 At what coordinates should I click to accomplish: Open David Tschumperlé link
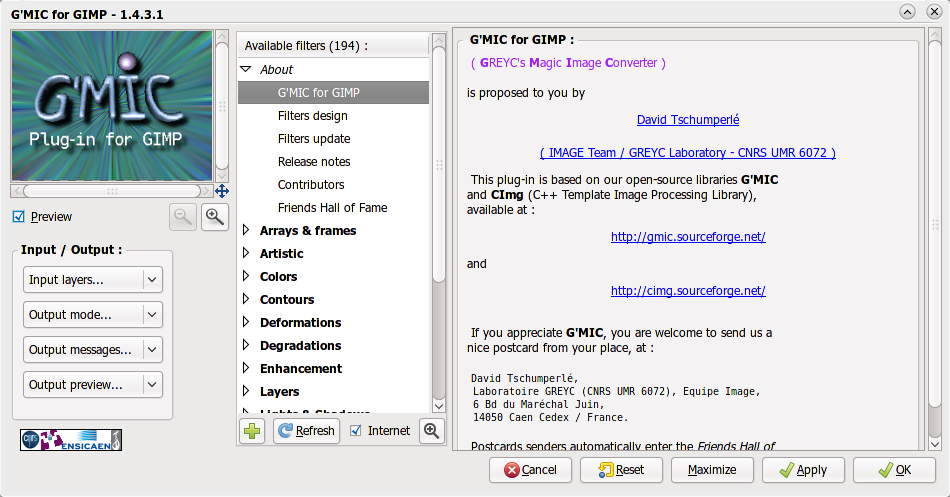tap(688, 120)
